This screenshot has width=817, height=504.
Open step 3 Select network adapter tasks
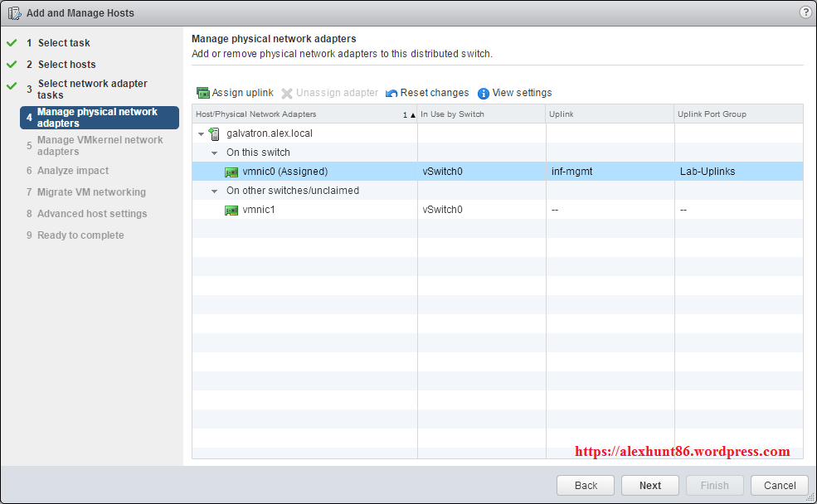click(92, 89)
